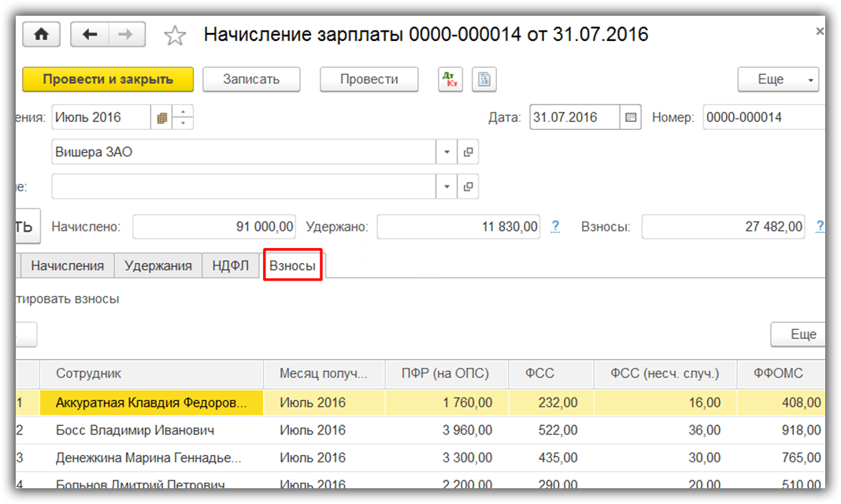
Task: Open top Еще menu
Action: (777, 80)
